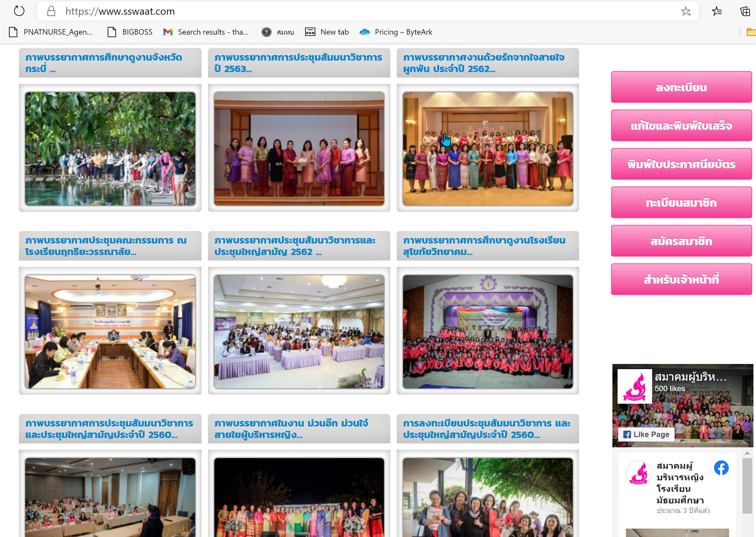Open the seminar audience room thumbnail
Screen dimensions: 756x537
pos(110,497)
